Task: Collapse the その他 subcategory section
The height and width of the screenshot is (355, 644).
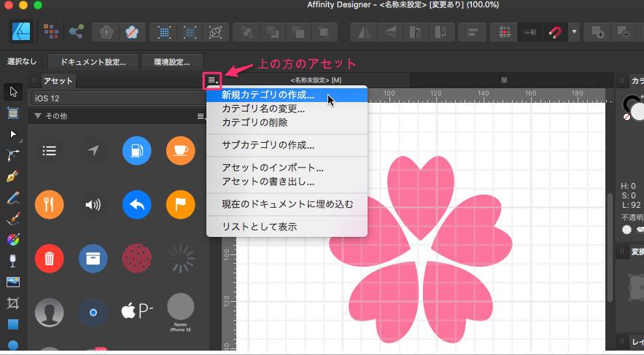Action: pyautogui.click(x=37, y=116)
